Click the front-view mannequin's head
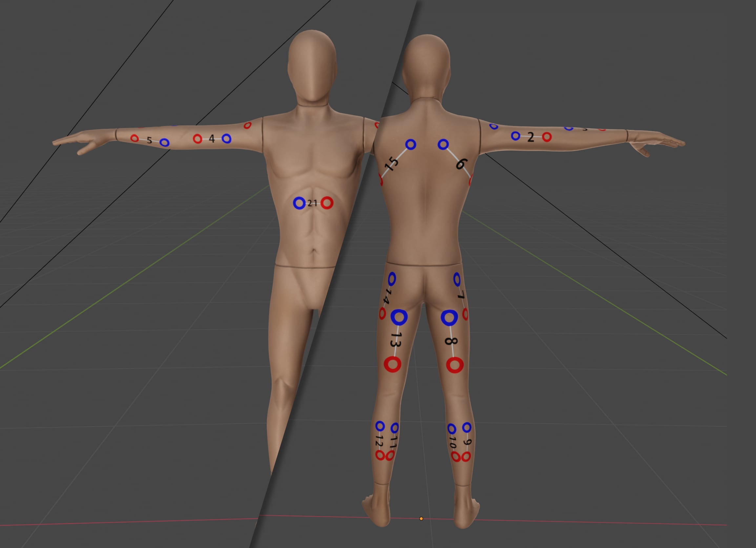 coord(312,65)
